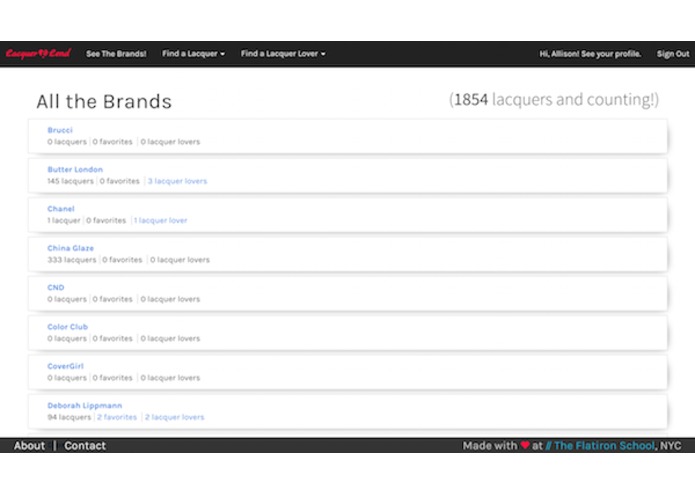The width and height of the screenshot is (695, 494).
Task: Open the CoverGirl brand
Action: click(65, 366)
